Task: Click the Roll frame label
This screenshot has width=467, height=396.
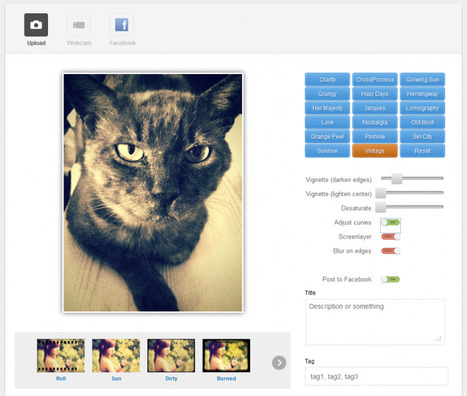Action: 61,379
